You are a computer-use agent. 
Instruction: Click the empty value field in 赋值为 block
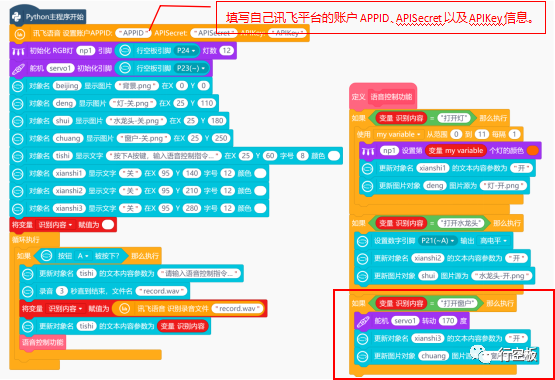(x=108, y=225)
